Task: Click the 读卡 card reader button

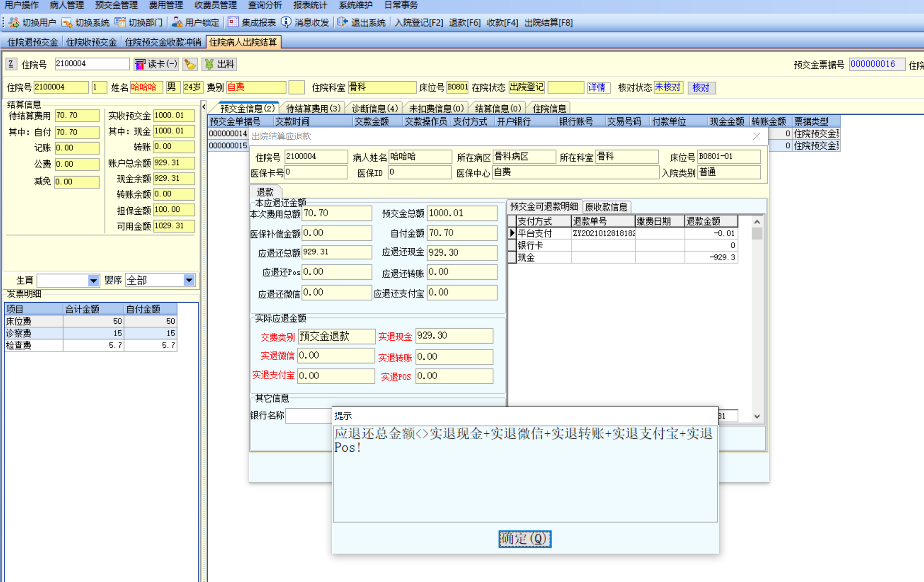Action: (x=156, y=64)
